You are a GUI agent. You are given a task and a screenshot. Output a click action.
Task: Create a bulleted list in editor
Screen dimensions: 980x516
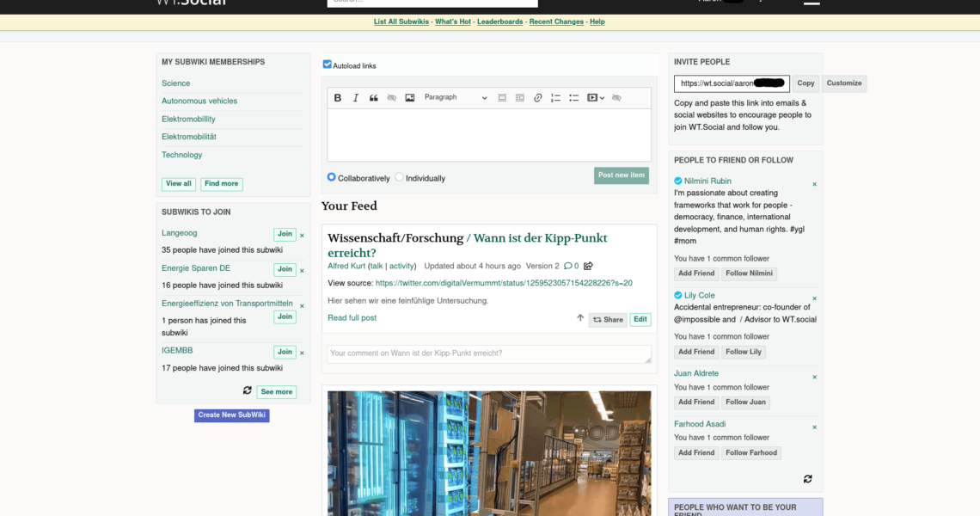pyautogui.click(x=574, y=98)
